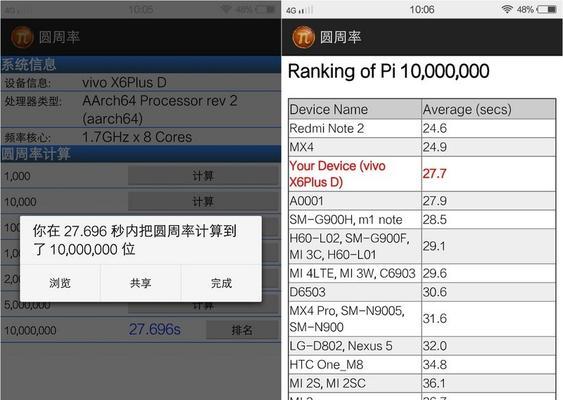The width and height of the screenshot is (563, 400).
Task: Select the HTC One_M8 row
Action: pos(422,364)
